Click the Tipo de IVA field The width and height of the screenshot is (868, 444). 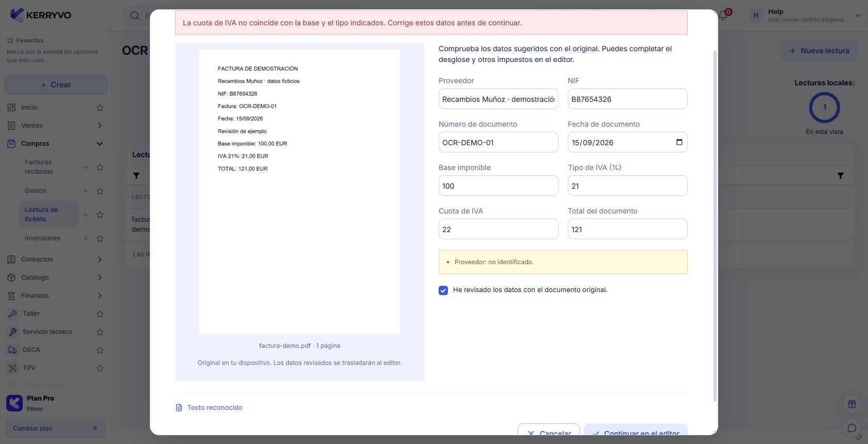click(x=627, y=186)
